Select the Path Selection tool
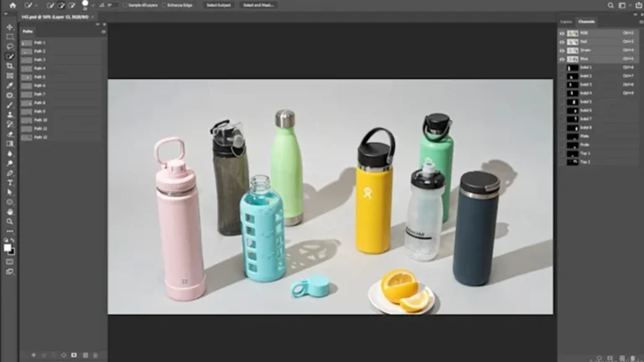 10,193
